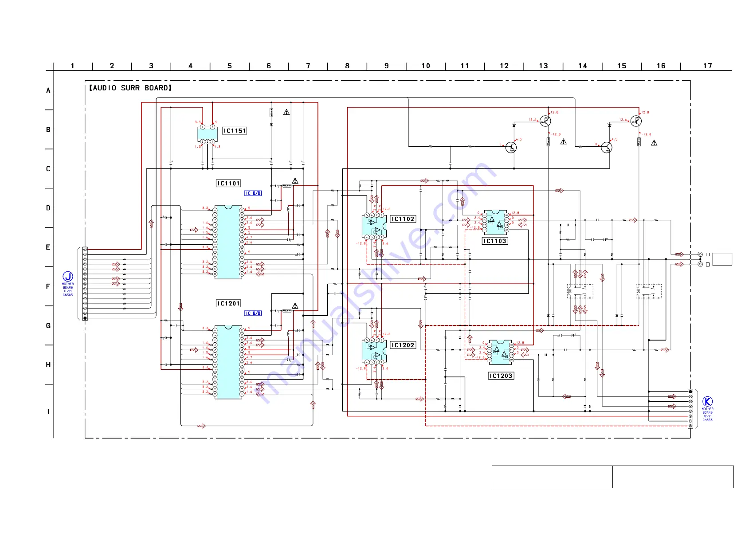
Task: Click the blue K connector symbol
Action: click(x=707, y=402)
